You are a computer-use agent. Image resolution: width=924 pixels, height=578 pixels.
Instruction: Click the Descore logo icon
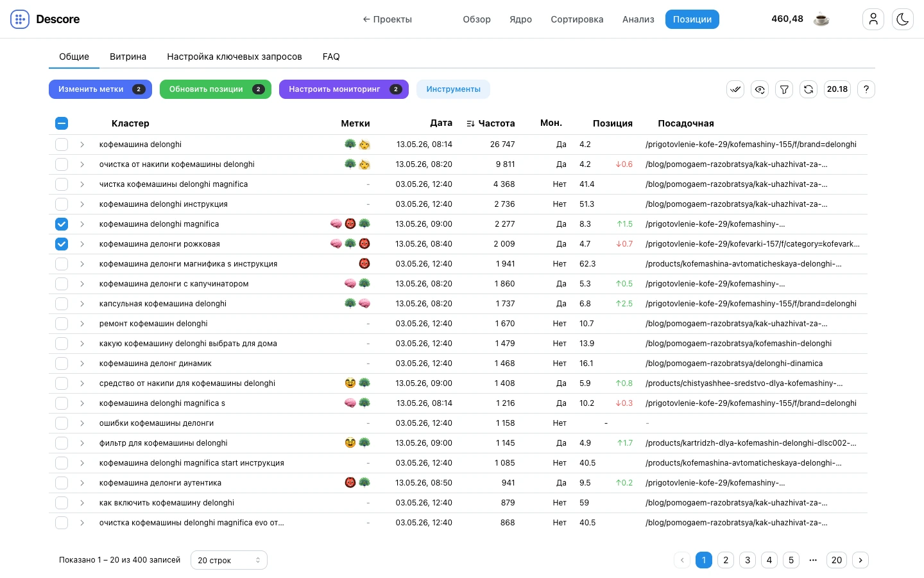pos(20,19)
